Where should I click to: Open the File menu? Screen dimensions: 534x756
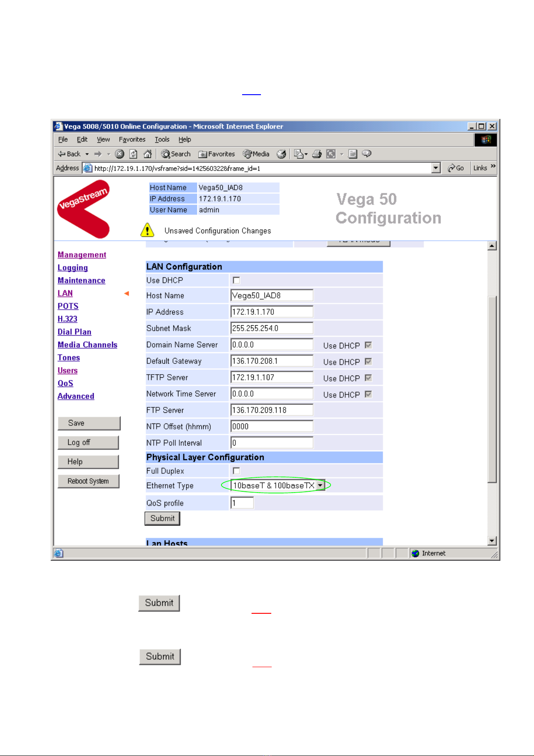pos(63,140)
